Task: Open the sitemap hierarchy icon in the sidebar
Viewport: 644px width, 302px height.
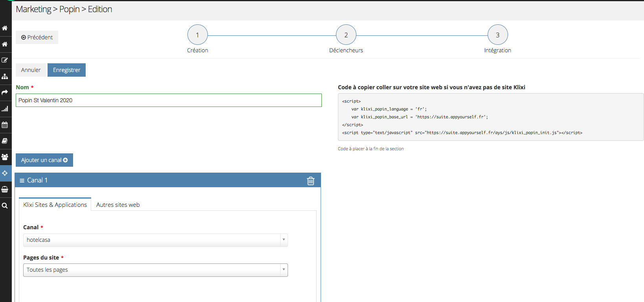Action: 5,76
